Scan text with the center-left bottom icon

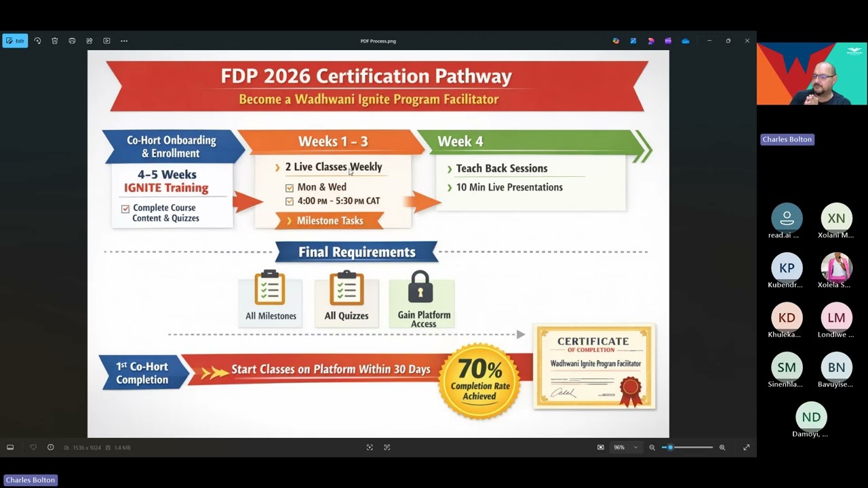click(x=370, y=447)
